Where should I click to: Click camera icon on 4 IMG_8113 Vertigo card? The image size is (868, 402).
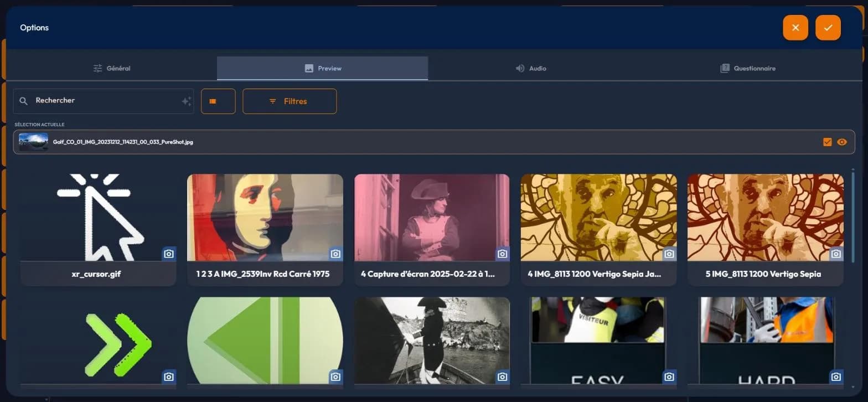pos(669,254)
